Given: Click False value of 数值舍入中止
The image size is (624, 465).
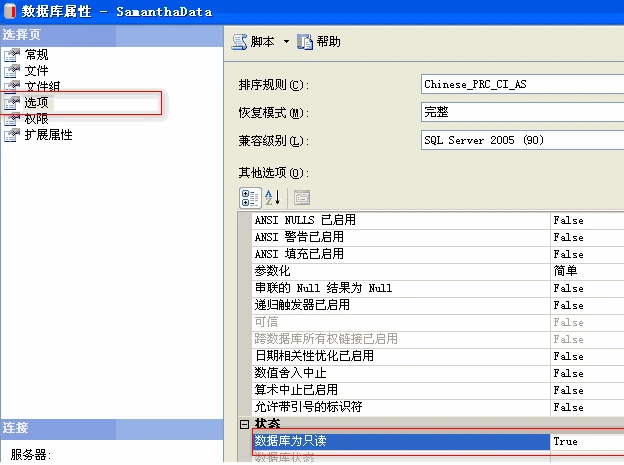Looking at the screenshot, I should (568, 373).
